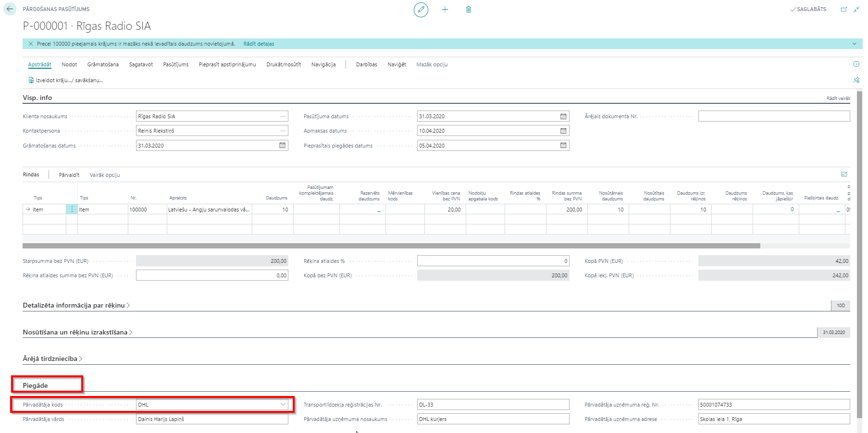The height and width of the screenshot is (433, 868).
Task: Open Pieprasītais piegādes datums calendar
Action: 563,145
